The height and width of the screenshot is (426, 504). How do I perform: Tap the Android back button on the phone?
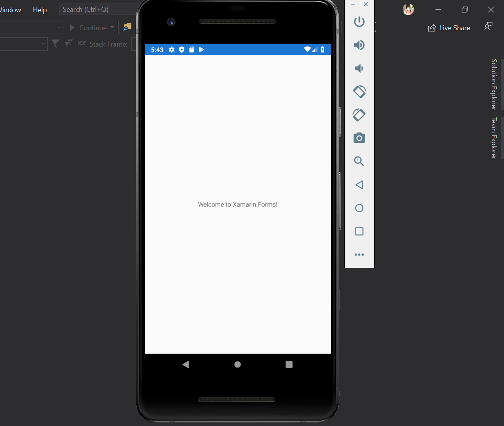[x=186, y=365]
